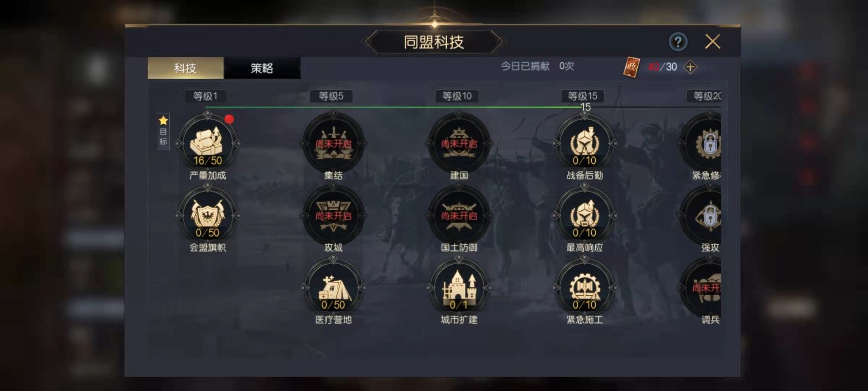This screenshot has height=391, width=868.
Task: Tap the locked 国土防御 icon
Action: click(x=459, y=215)
